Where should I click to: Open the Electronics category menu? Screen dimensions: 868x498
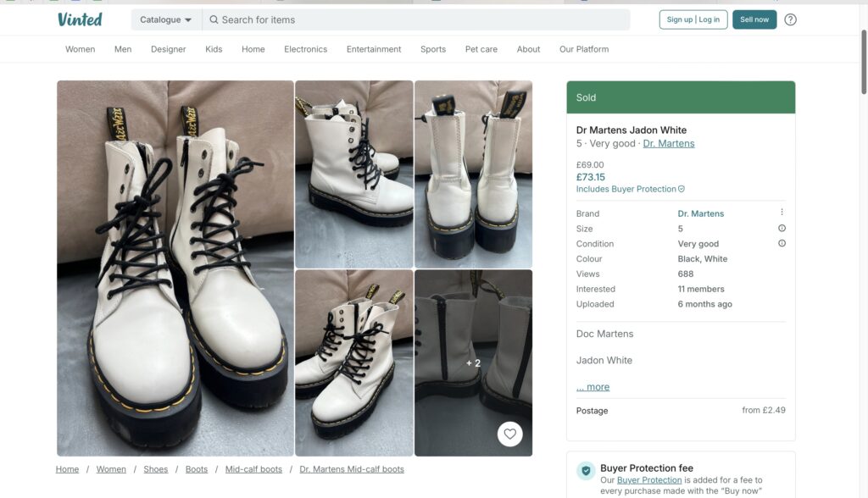pos(305,49)
